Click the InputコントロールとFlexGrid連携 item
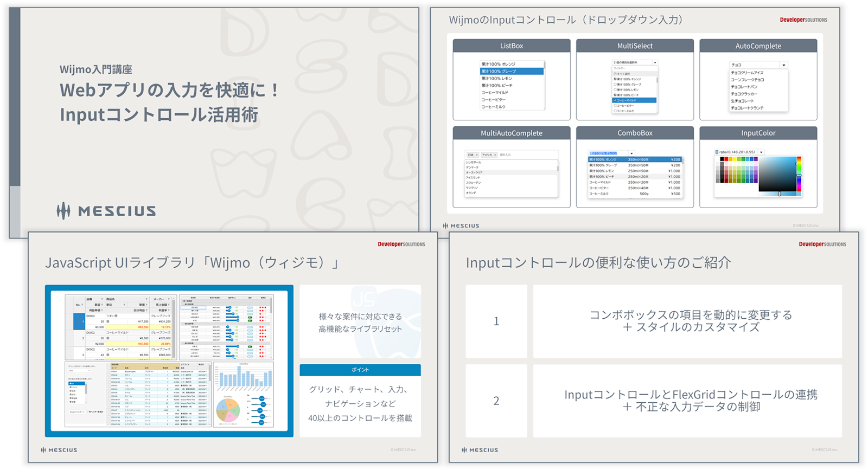Viewport: 868px width, 470px height. [687, 401]
